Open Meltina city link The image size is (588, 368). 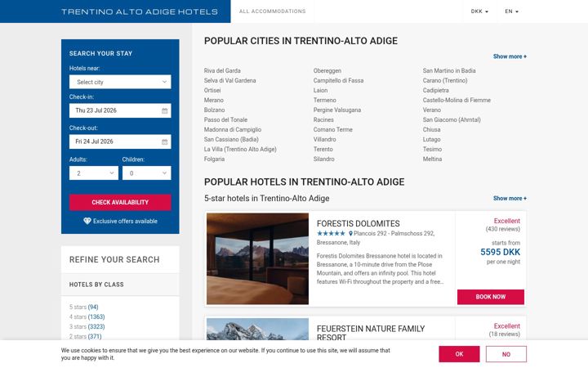pyautogui.click(x=432, y=159)
